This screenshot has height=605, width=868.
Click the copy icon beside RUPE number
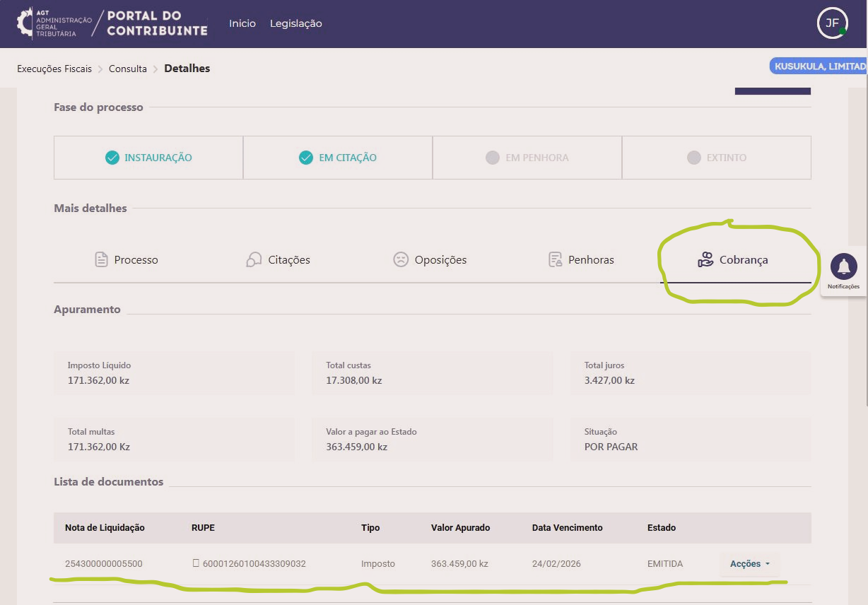click(x=196, y=563)
